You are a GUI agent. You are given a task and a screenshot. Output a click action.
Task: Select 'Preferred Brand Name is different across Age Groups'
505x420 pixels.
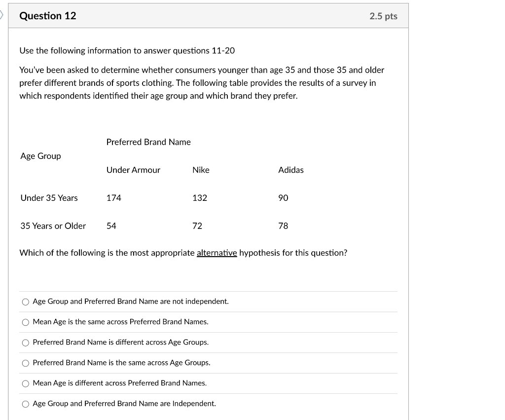point(26,342)
